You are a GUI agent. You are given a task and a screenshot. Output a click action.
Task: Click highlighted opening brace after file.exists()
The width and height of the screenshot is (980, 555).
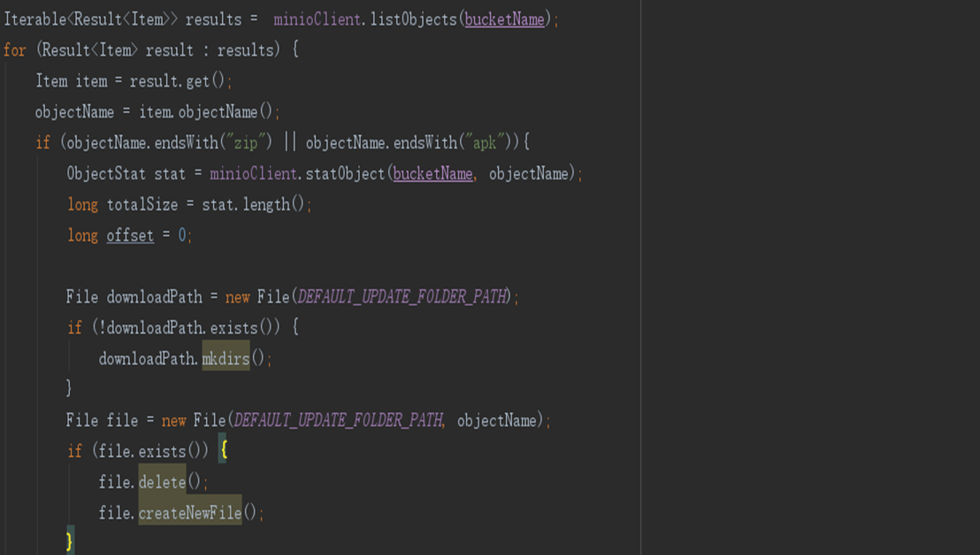tap(223, 451)
